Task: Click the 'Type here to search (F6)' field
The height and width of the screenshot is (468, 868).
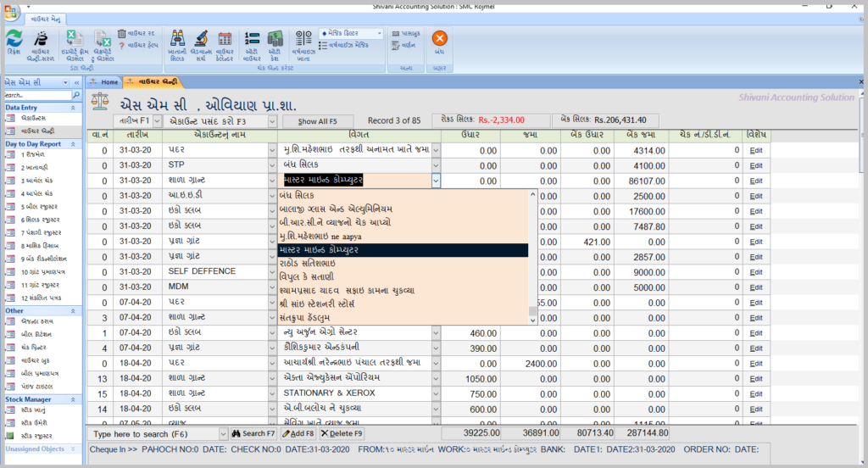Action: (153, 433)
